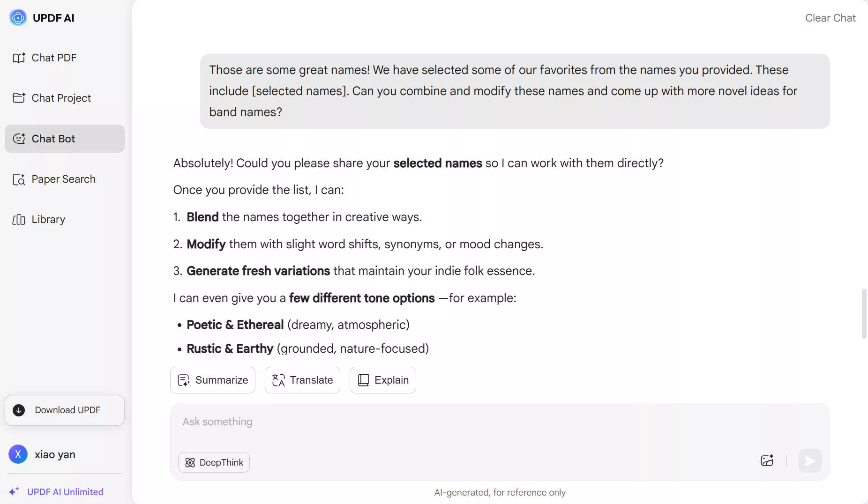Click the Translate language icon

tap(278, 380)
